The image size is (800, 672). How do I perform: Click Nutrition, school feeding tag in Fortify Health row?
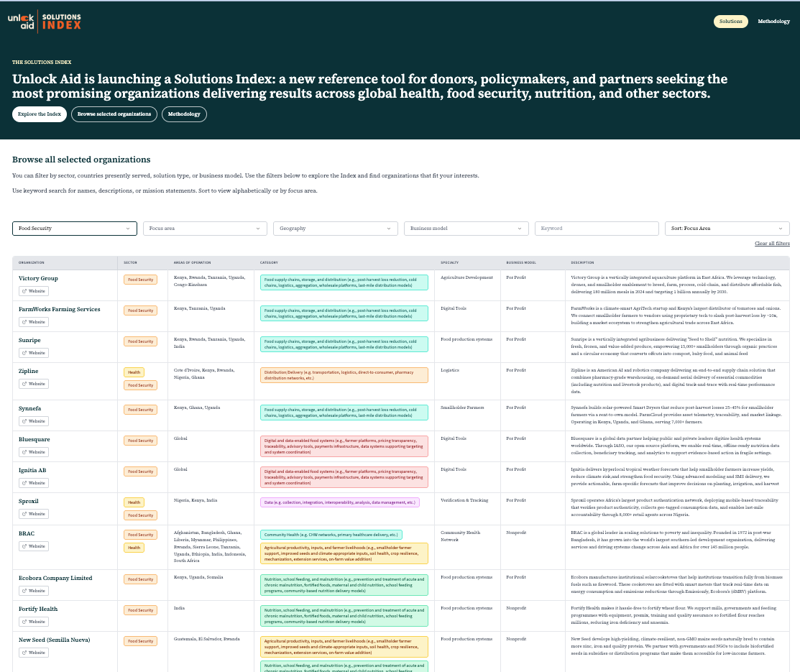[x=344, y=616]
